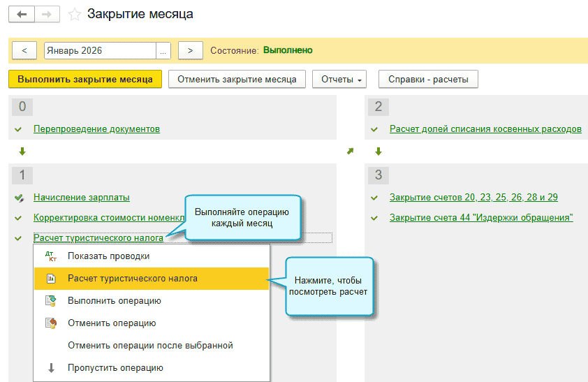Click checkmark next to Расчет долей списания
The image size is (588, 382).
point(374,129)
